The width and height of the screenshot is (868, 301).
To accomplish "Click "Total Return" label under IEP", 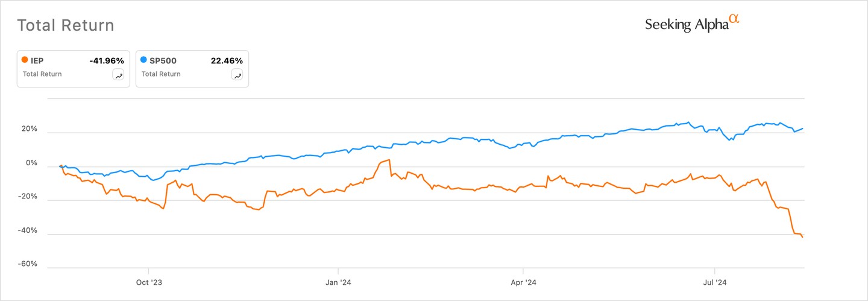I will [42, 74].
